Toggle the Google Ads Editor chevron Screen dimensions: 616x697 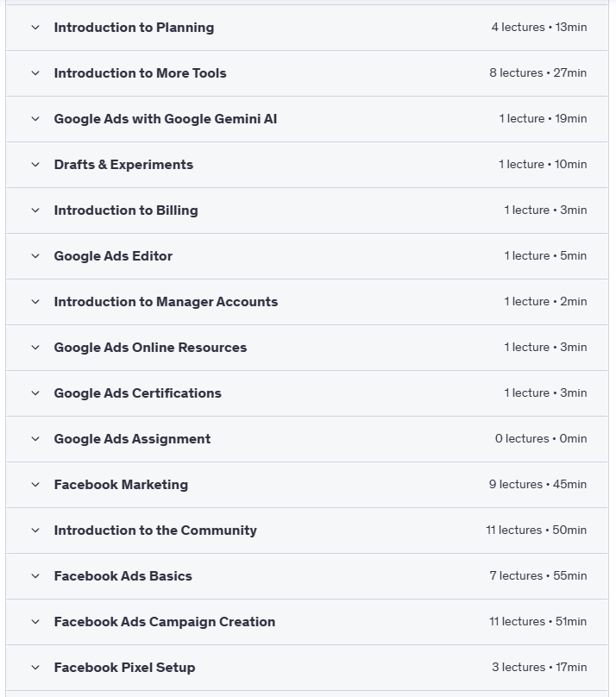pyautogui.click(x=35, y=256)
